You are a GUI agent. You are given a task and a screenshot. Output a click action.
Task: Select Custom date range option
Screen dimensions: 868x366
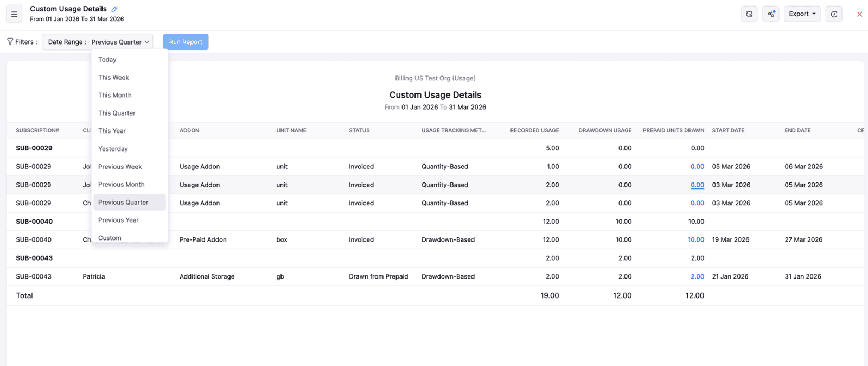[x=110, y=238]
